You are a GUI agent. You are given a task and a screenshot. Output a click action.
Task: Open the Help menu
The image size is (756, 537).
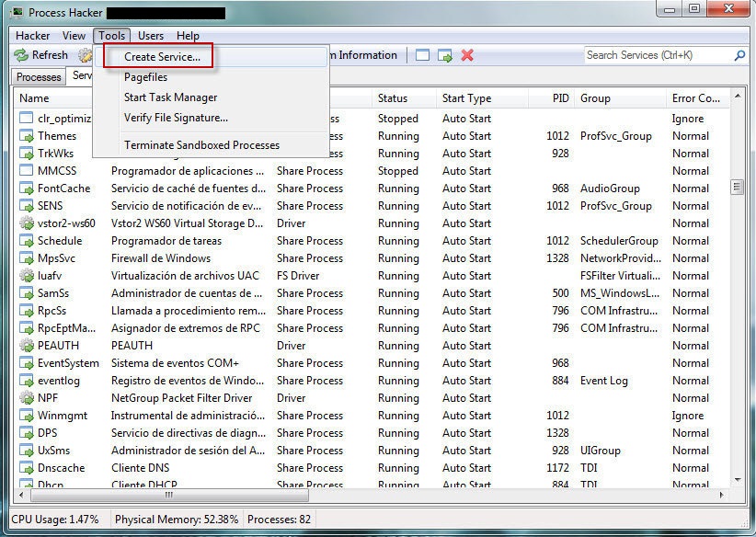[x=188, y=36]
